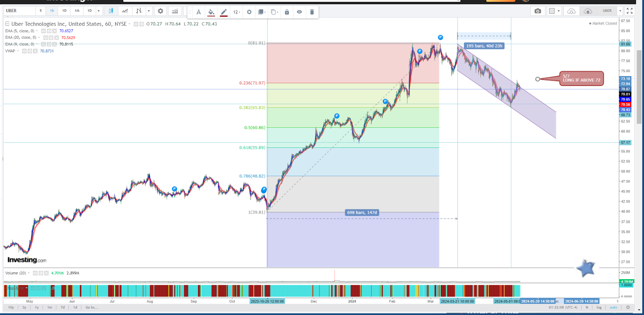This screenshot has height=315, width=644.
Task: Open visual order layers dropdown
Action: point(262,12)
